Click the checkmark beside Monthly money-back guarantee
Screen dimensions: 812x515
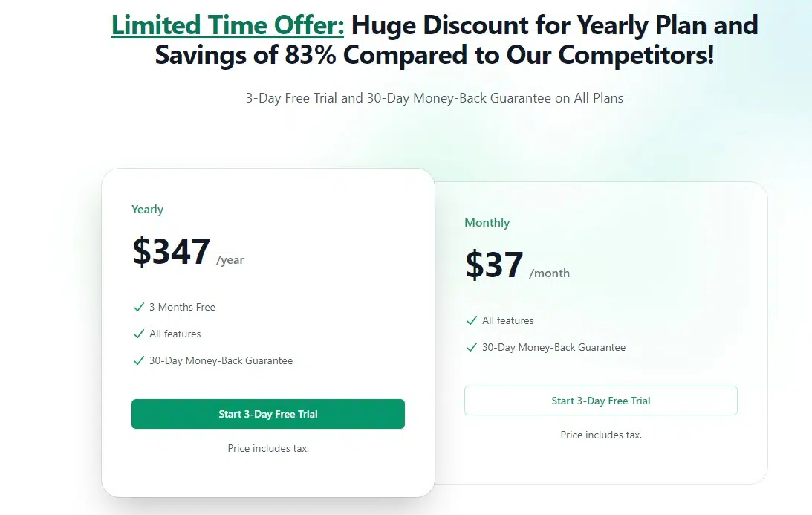click(471, 347)
